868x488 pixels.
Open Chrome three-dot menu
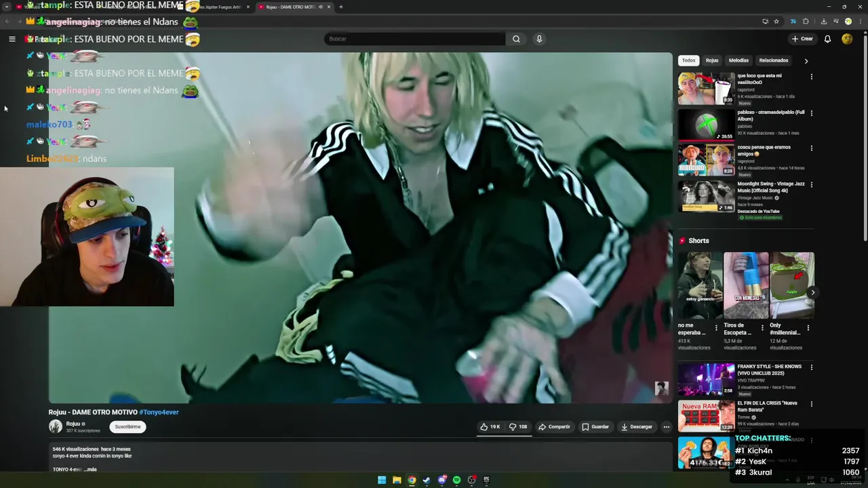pos(860,21)
